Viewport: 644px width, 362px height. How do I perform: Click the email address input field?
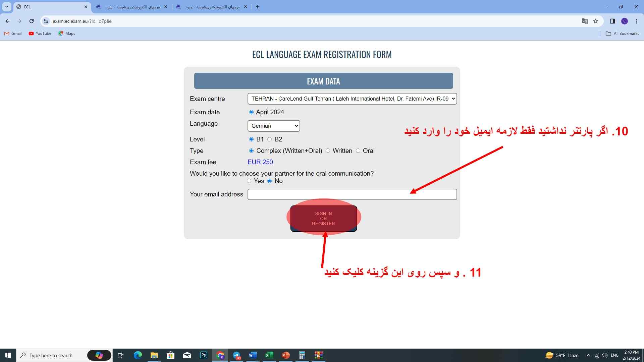click(x=352, y=194)
